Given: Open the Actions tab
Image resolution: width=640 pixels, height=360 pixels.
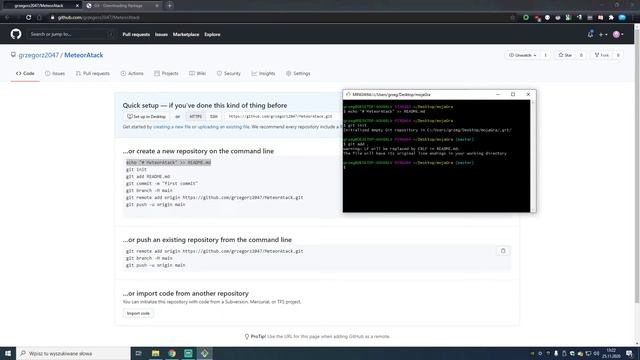Looking at the screenshot, I should click(x=132, y=73).
